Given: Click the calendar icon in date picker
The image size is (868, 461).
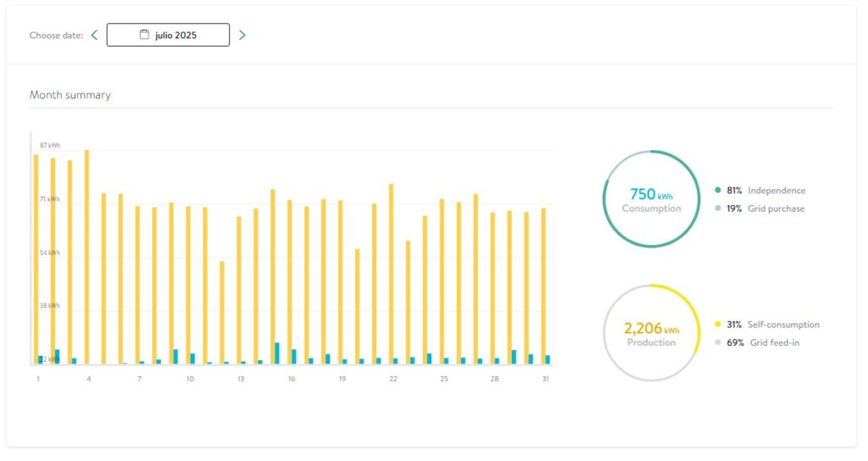Looking at the screenshot, I should (144, 35).
